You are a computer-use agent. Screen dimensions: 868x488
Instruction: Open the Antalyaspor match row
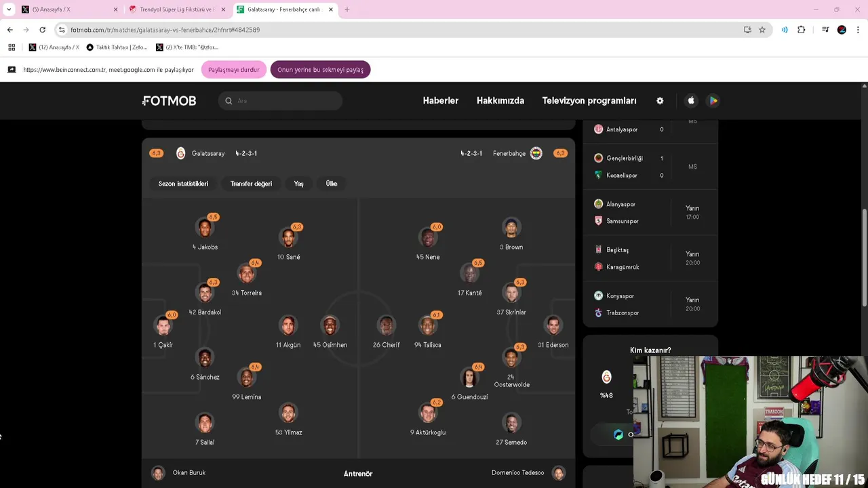click(650, 129)
